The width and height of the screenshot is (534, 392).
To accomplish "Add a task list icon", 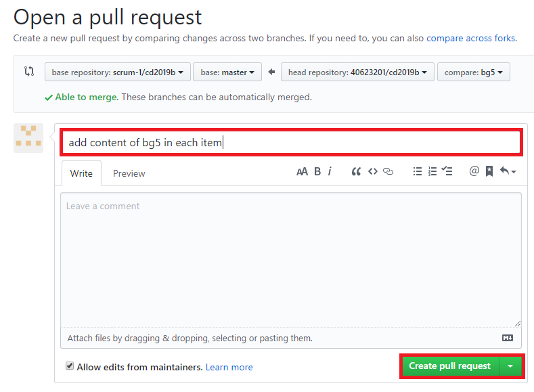I will point(447,171).
